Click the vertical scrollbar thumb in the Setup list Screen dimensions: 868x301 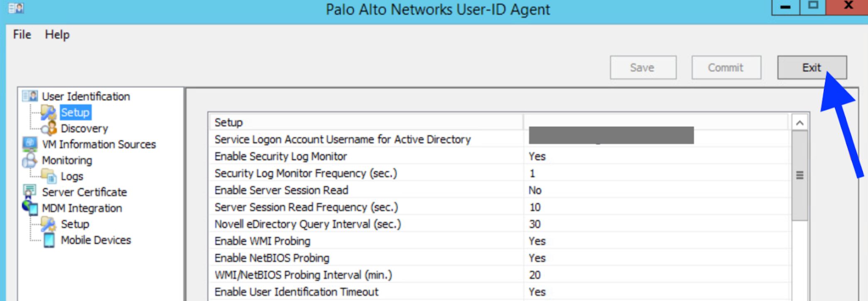800,175
